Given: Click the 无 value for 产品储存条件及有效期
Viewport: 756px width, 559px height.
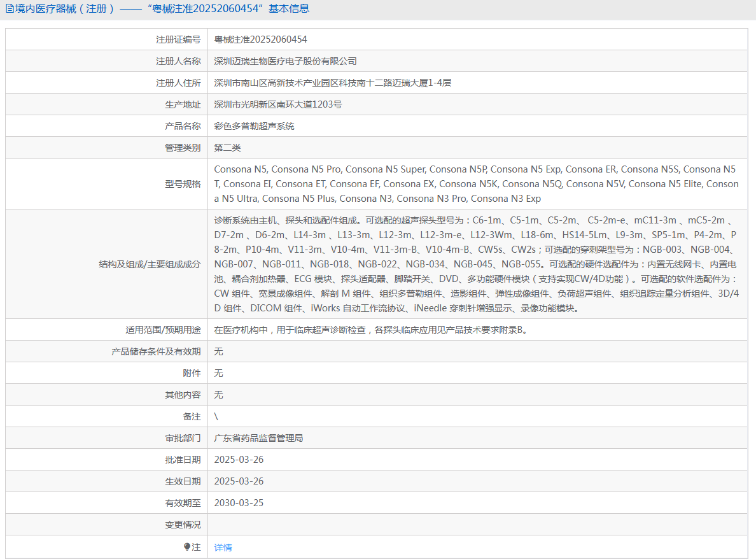Looking at the screenshot, I should pos(218,351).
